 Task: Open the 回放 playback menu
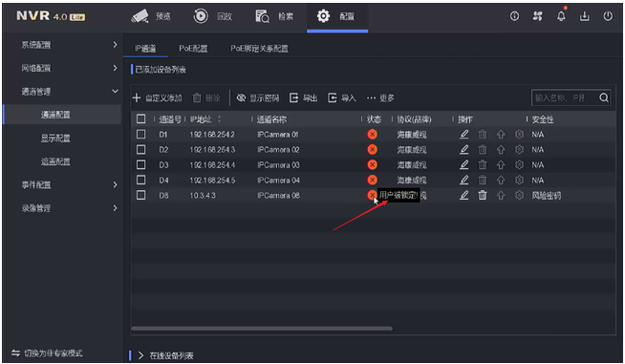[x=213, y=16]
